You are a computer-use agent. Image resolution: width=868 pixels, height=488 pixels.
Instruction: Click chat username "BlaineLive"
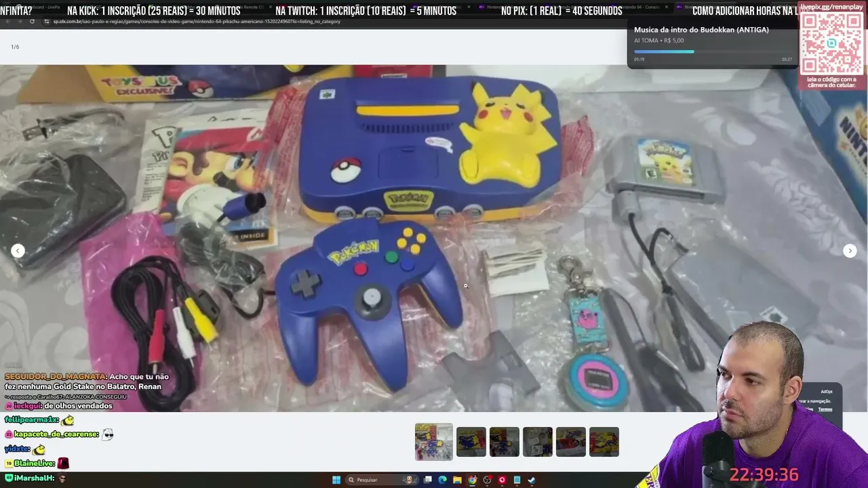click(x=35, y=464)
